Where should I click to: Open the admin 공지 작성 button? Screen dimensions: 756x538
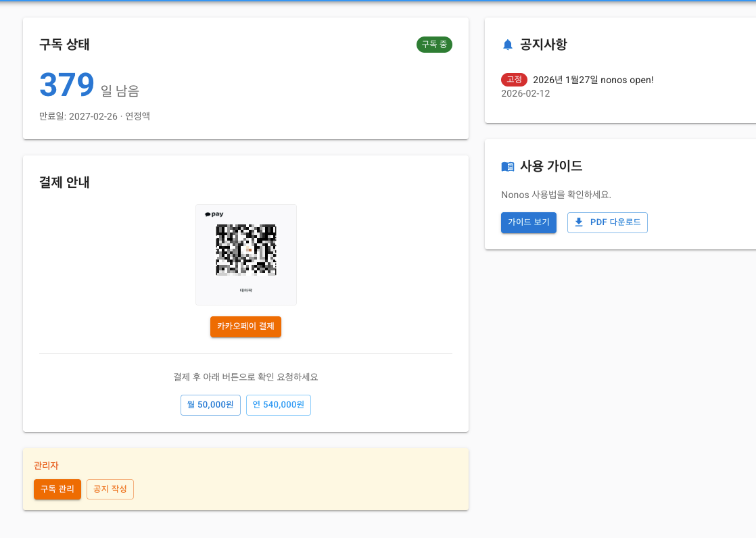pyautogui.click(x=110, y=489)
